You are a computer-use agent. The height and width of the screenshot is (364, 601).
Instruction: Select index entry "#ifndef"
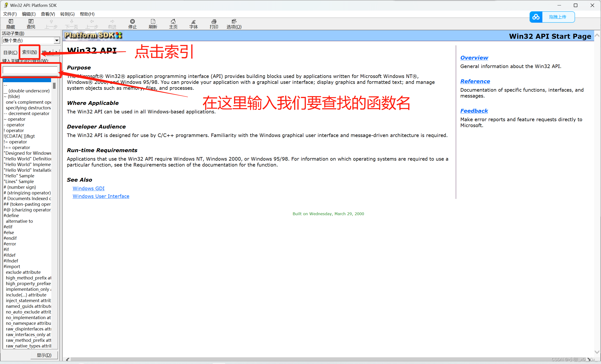click(x=11, y=261)
